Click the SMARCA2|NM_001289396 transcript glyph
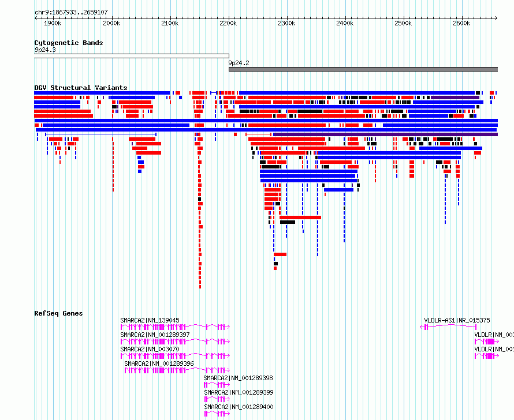The height and width of the screenshot is (420, 514). [177, 370]
